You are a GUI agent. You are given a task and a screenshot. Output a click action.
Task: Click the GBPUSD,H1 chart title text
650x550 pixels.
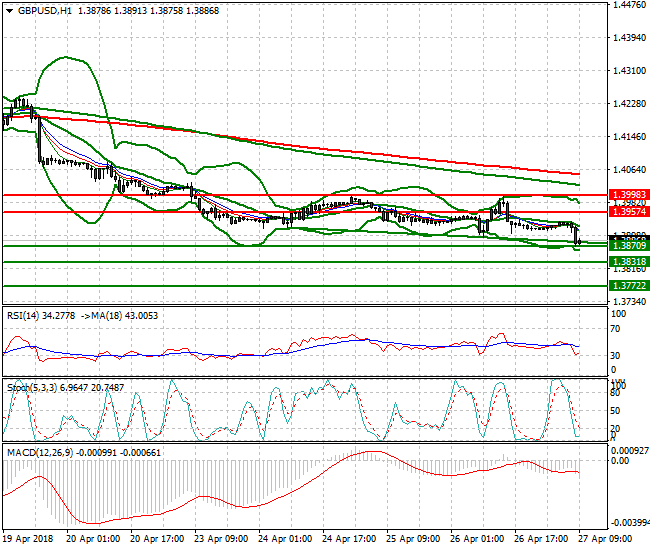pyautogui.click(x=43, y=10)
